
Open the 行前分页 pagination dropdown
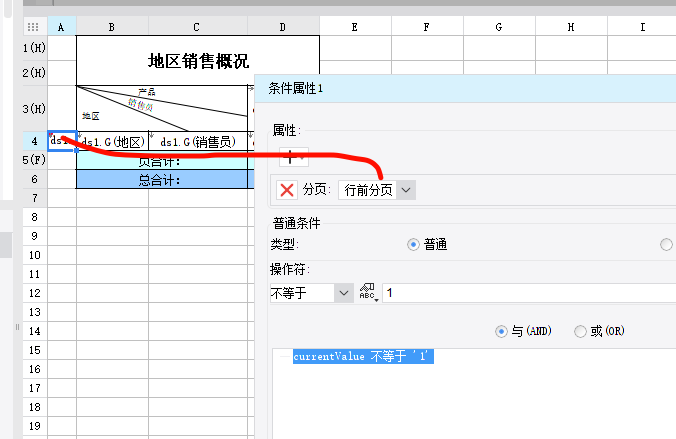[377, 190]
